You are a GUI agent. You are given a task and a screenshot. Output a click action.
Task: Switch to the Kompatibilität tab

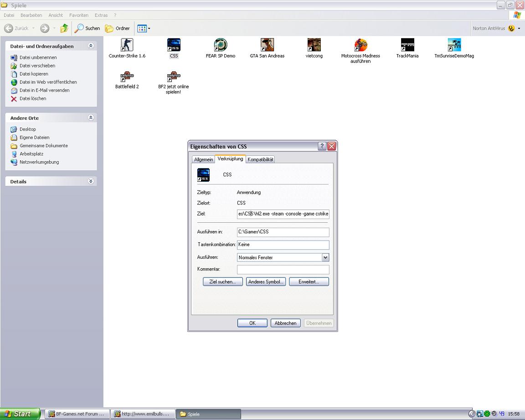(261, 159)
